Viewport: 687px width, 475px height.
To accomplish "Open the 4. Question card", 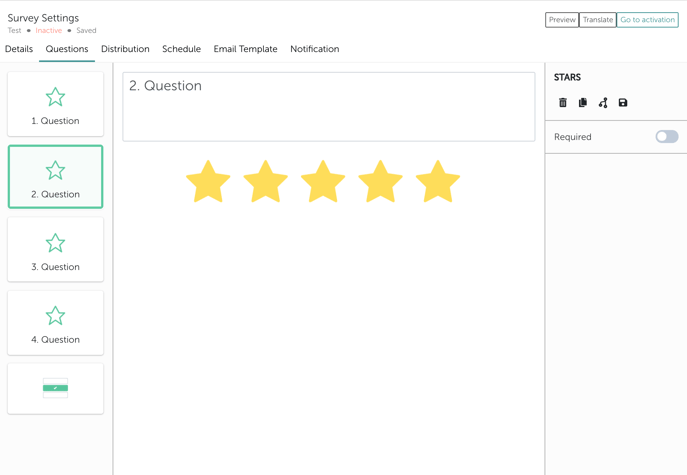I will (55, 323).
